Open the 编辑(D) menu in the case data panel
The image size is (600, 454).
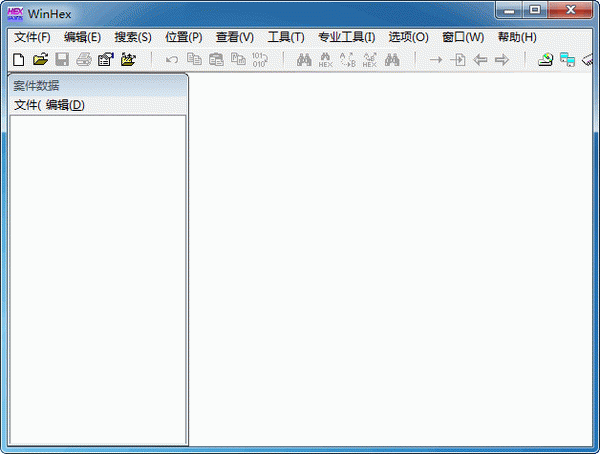pyautogui.click(x=65, y=105)
